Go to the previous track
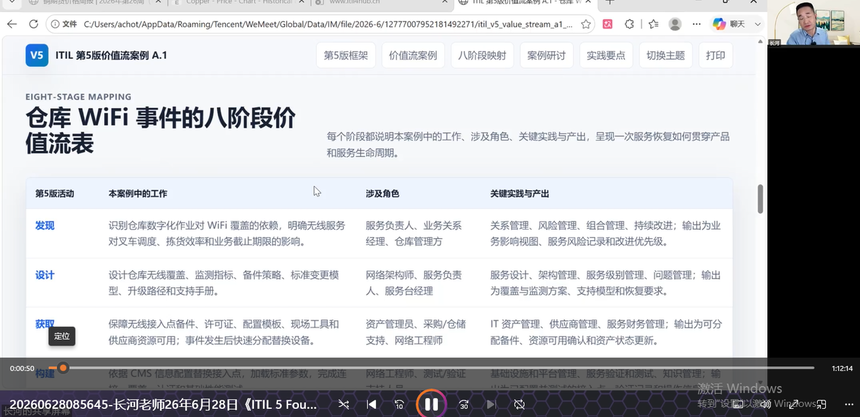This screenshot has width=860, height=417. pyautogui.click(x=372, y=404)
